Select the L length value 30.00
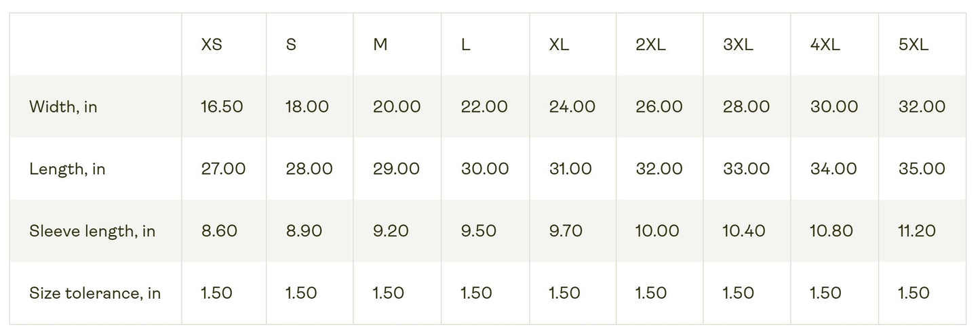 coord(485,169)
